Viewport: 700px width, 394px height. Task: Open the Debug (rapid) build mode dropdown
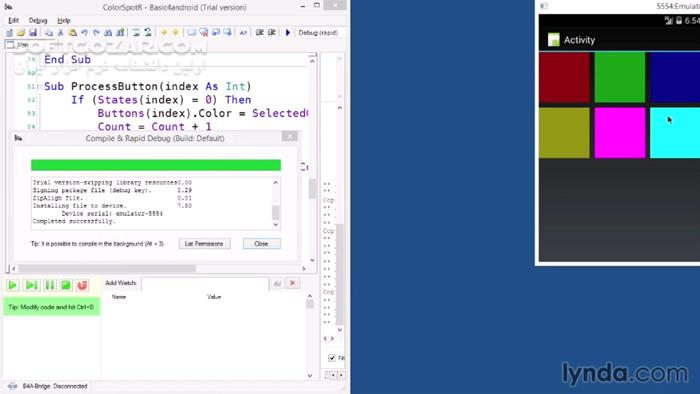point(320,33)
